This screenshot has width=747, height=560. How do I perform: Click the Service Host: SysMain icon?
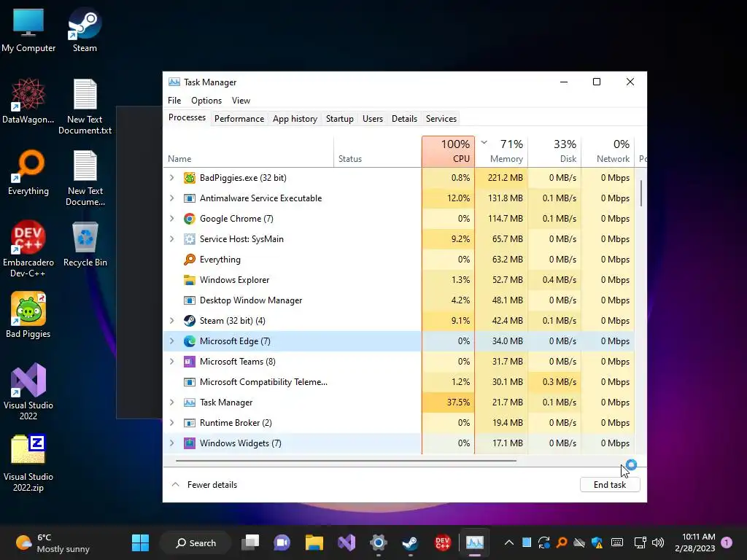[x=190, y=239]
